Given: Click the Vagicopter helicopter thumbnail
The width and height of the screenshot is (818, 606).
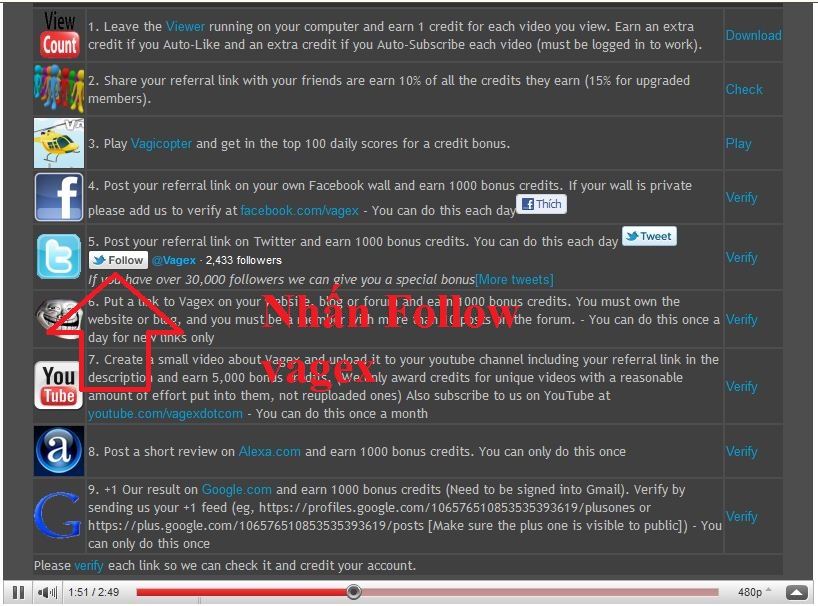Looking at the screenshot, I should (x=59, y=143).
